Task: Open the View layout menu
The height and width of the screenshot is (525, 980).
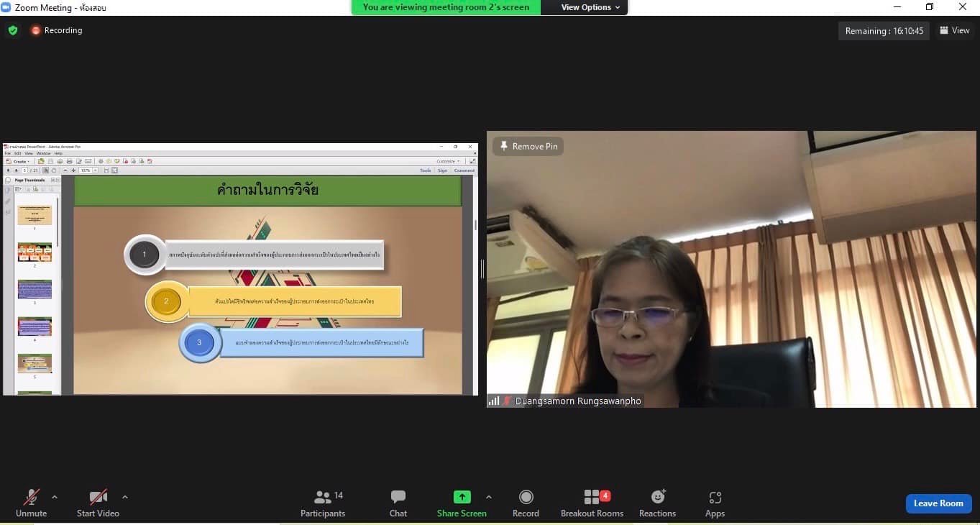Action: [x=955, y=30]
